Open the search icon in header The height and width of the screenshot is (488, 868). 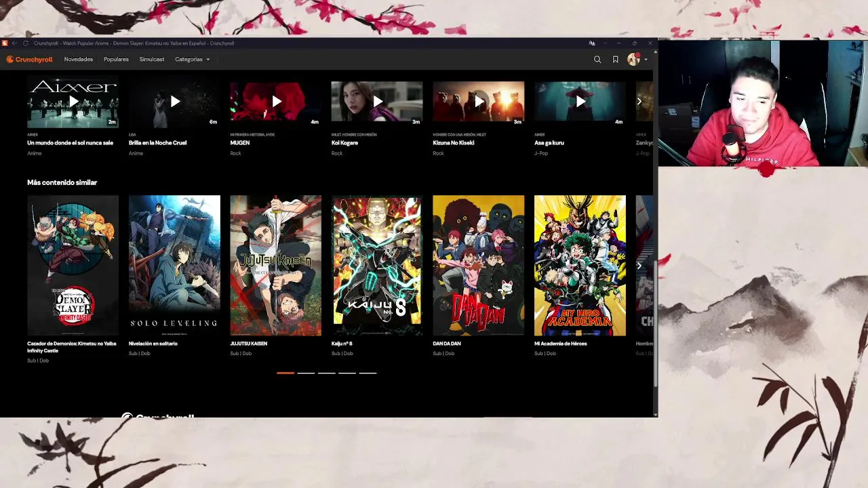pyautogui.click(x=597, y=60)
